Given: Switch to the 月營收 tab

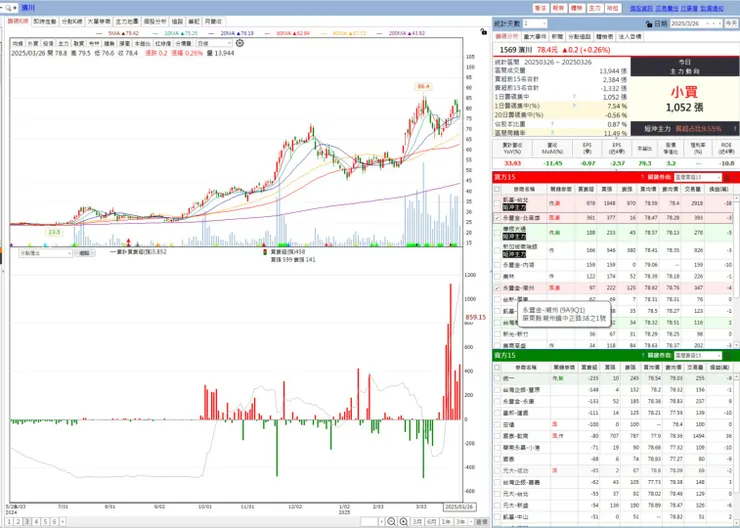Looking at the screenshot, I should coord(213,21).
